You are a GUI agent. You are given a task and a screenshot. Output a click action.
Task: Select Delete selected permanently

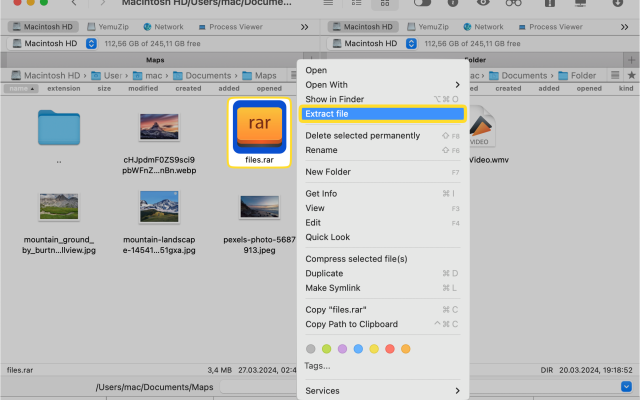(x=362, y=135)
